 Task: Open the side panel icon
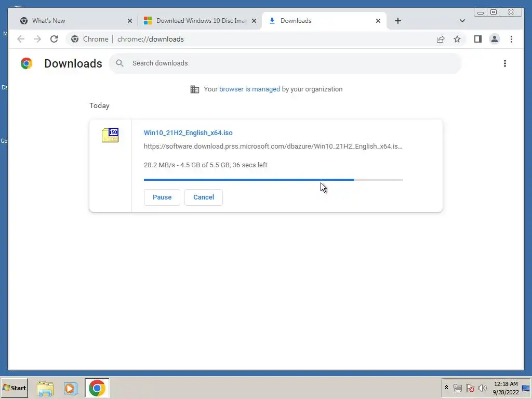tap(478, 39)
